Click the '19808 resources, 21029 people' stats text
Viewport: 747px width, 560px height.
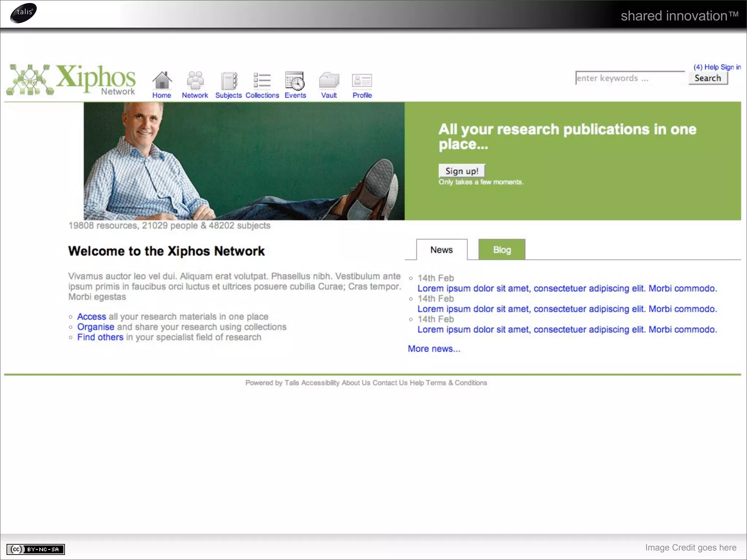169,226
